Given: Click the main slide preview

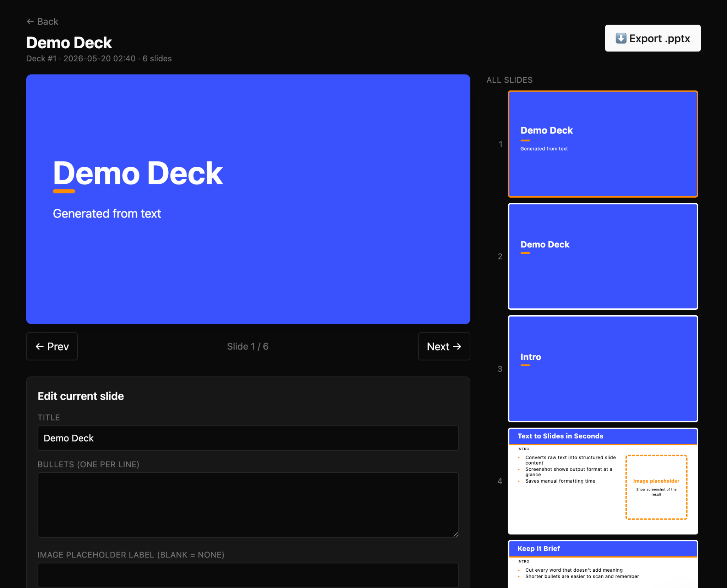Looking at the screenshot, I should point(248,199).
